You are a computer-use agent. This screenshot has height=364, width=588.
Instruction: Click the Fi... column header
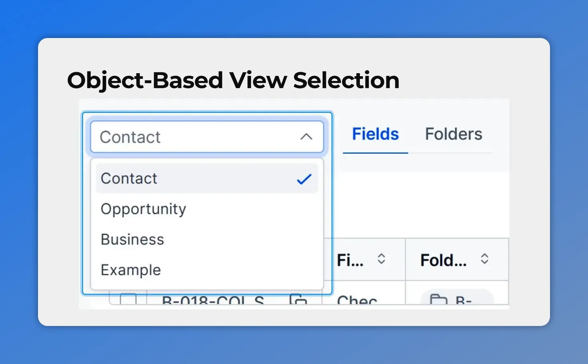(x=350, y=260)
